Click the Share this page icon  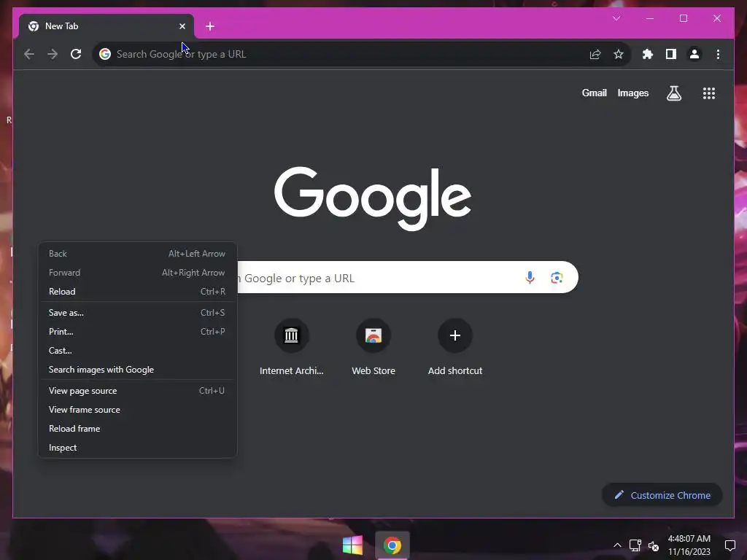pos(595,54)
